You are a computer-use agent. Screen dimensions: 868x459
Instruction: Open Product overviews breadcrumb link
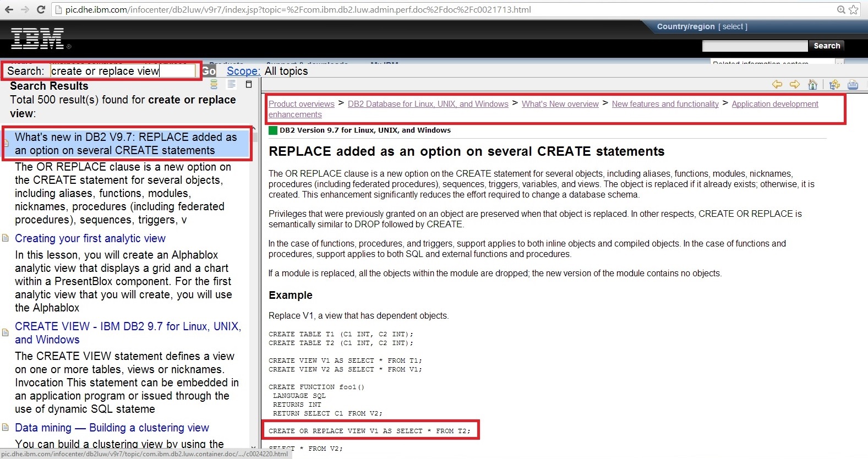302,104
